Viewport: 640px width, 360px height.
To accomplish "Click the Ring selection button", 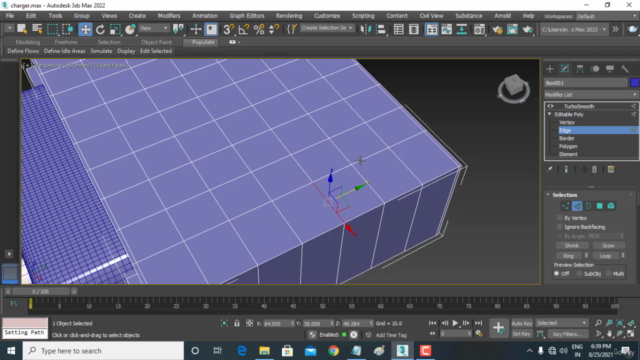I will click(x=569, y=256).
